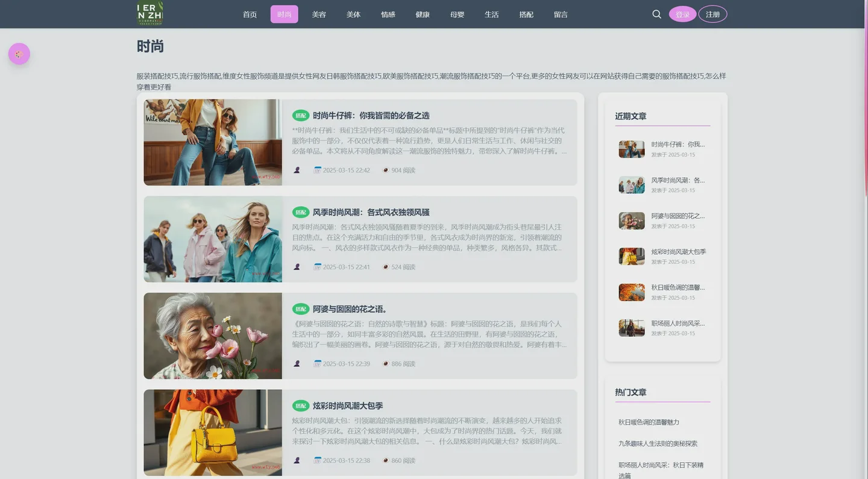Click green 搭配 tag on 炫彩时尚风潮大包季

(300, 406)
